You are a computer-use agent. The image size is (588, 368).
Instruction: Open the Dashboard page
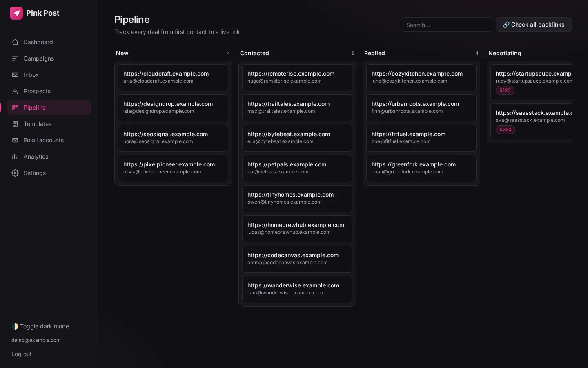coord(49,42)
